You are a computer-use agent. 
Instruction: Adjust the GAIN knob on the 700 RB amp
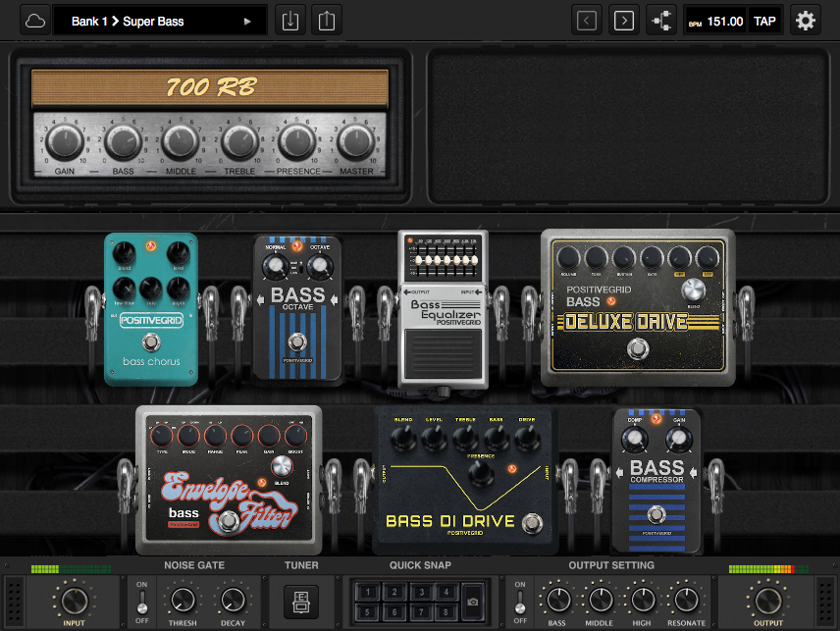coord(64,139)
